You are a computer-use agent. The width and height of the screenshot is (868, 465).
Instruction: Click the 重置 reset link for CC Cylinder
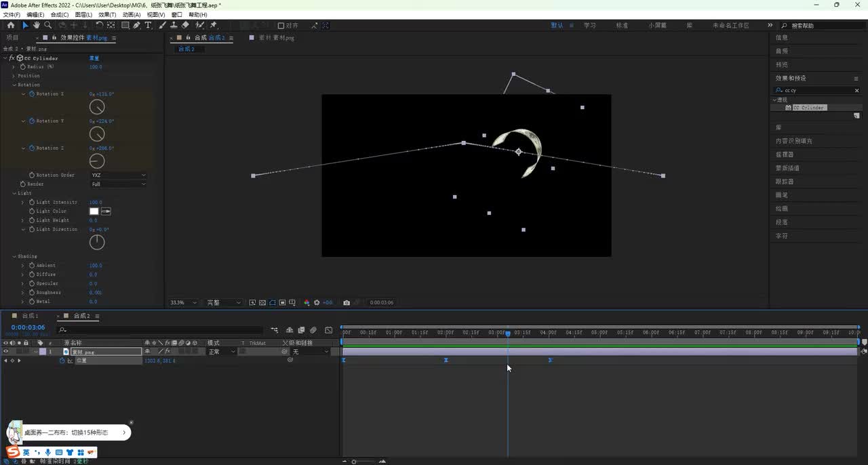(x=94, y=58)
